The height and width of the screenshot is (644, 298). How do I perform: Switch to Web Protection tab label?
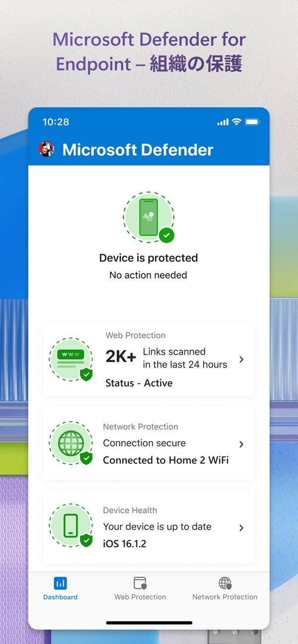click(140, 597)
